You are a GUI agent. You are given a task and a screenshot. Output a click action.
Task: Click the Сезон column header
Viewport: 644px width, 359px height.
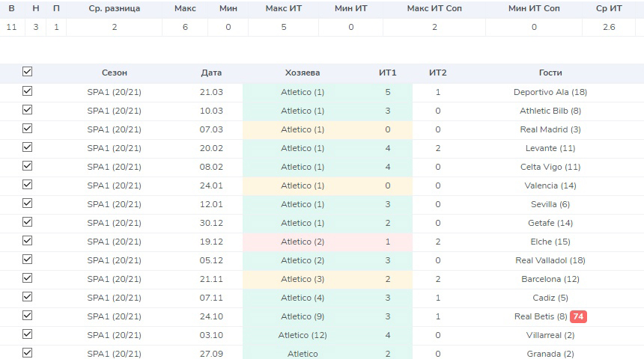coord(114,73)
